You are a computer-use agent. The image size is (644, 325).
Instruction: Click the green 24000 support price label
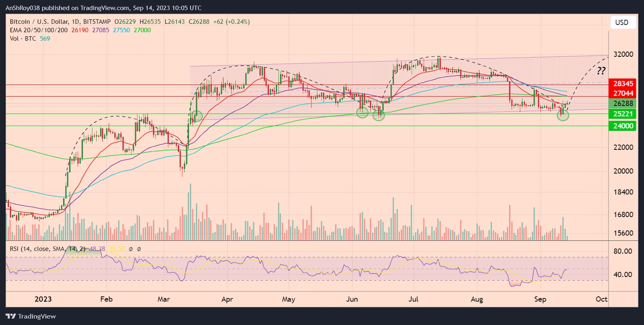click(623, 126)
